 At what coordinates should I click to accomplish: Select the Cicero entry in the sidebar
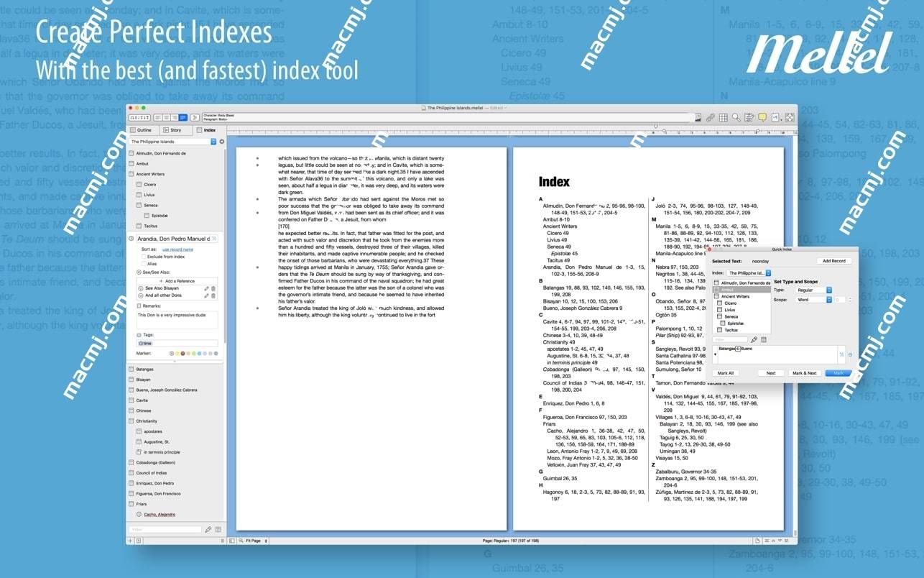149,185
